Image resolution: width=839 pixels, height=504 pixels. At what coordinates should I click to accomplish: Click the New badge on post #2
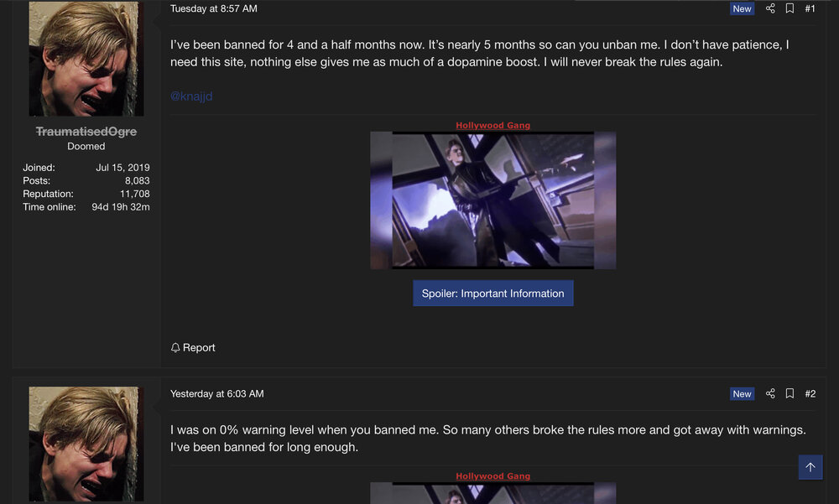pyautogui.click(x=743, y=394)
